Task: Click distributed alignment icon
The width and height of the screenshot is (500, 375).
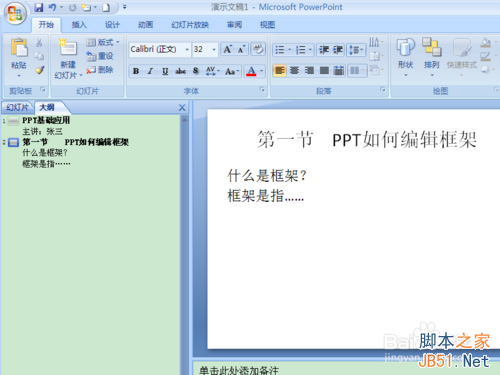Action: (339, 71)
